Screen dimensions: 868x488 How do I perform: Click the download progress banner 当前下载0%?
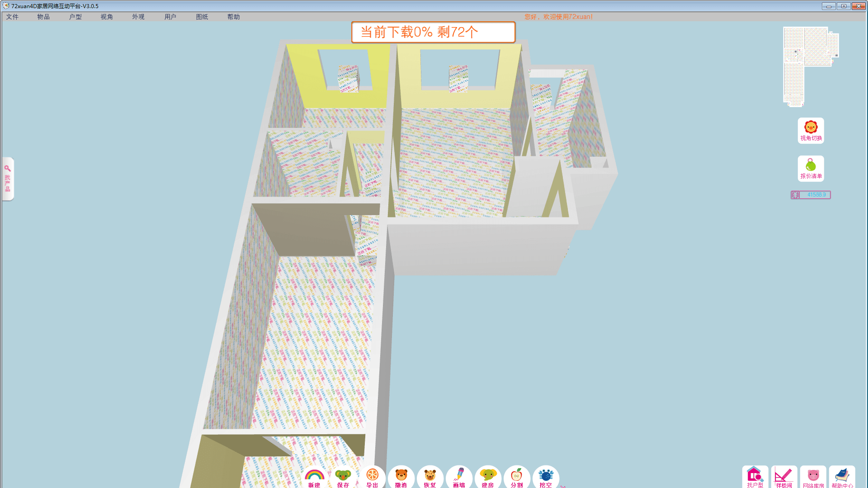433,32
